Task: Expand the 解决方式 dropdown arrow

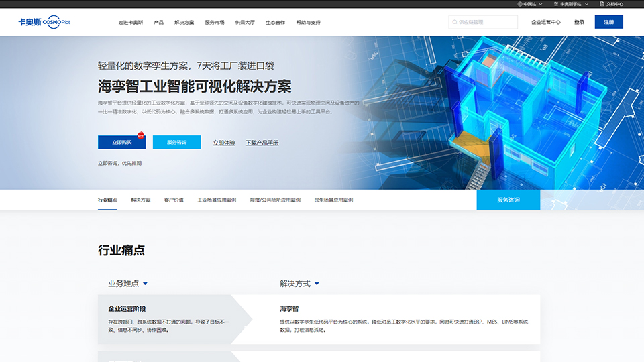Action: (317, 284)
